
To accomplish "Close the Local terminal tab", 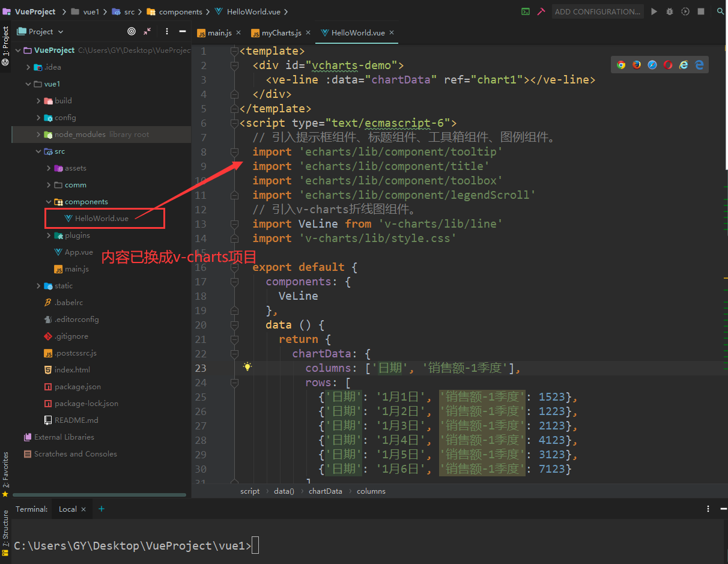I will coord(83,509).
